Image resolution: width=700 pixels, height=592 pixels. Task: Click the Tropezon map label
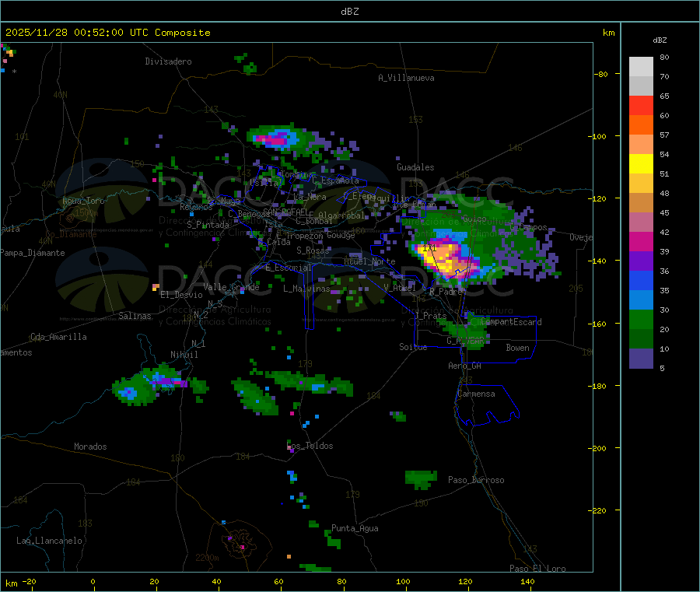coord(304,236)
